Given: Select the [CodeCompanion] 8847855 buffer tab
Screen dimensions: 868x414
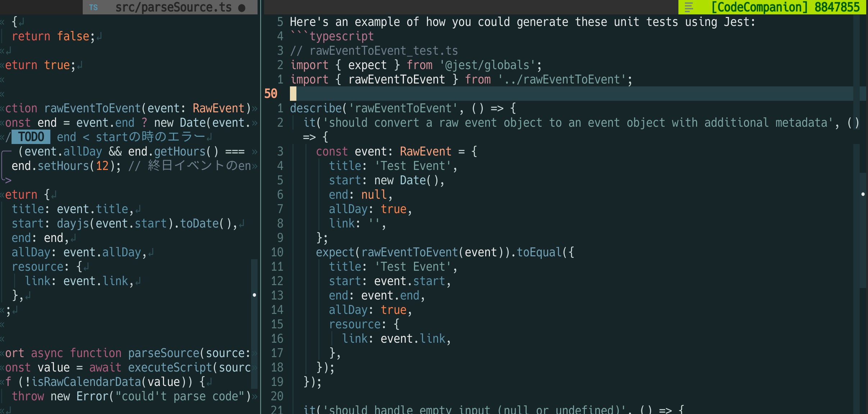Looking at the screenshot, I should 772,7.
